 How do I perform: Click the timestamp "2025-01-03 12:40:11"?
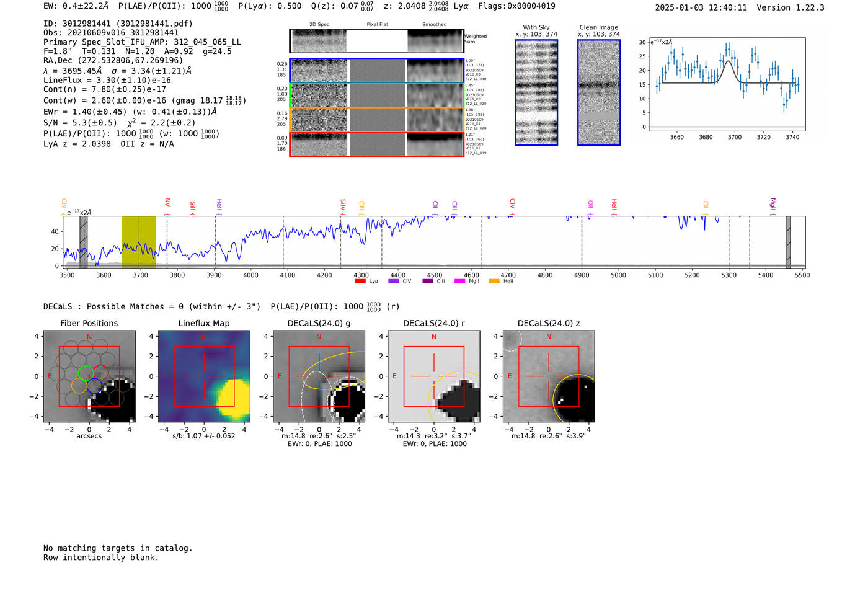701,8
